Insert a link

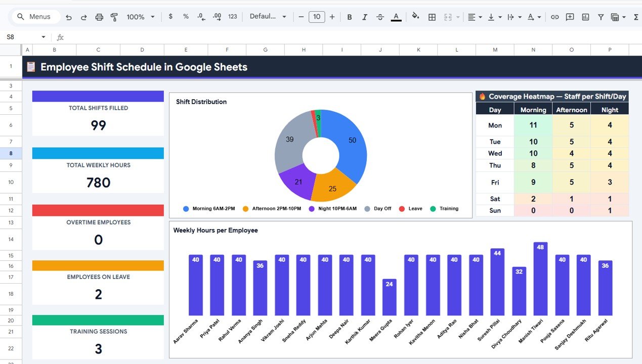(x=554, y=17)
